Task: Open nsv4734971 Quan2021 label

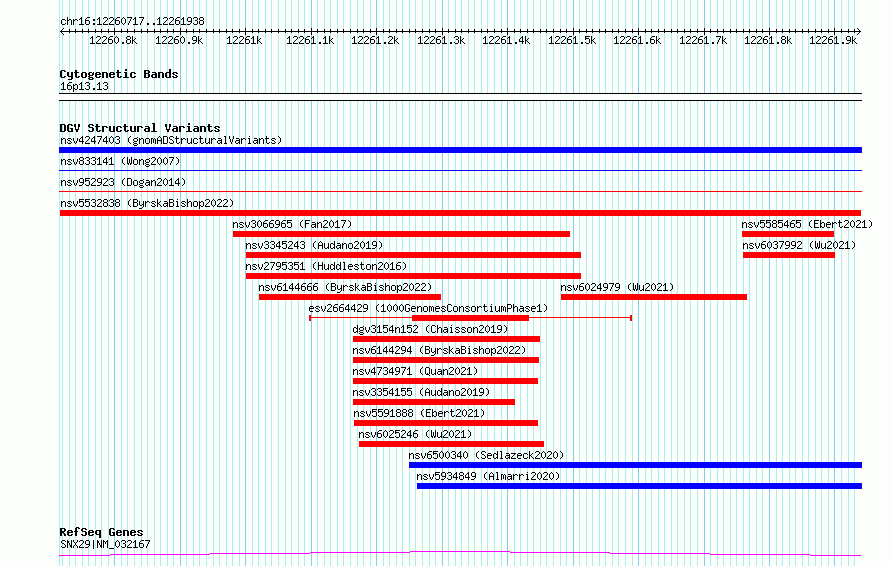Action: click(415, 371)
